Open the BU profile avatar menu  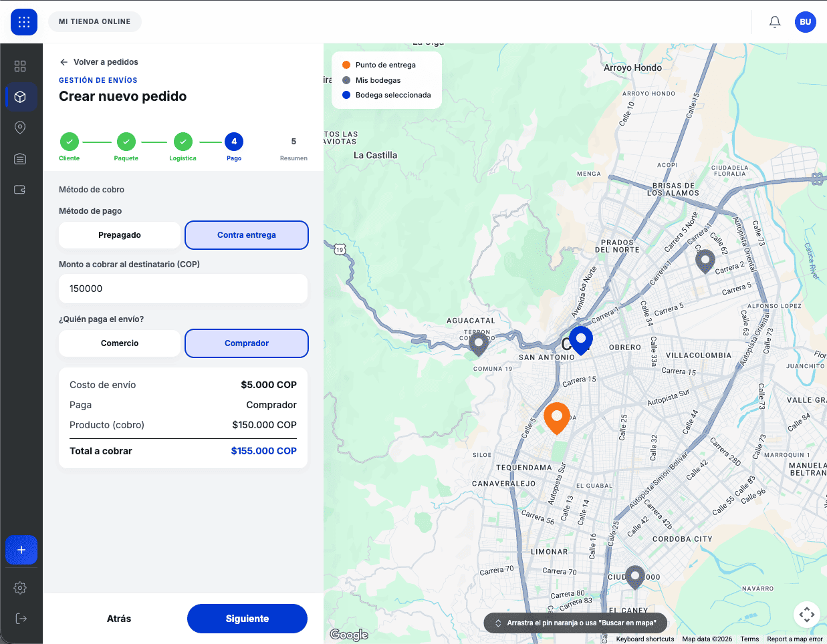point(805,21)
